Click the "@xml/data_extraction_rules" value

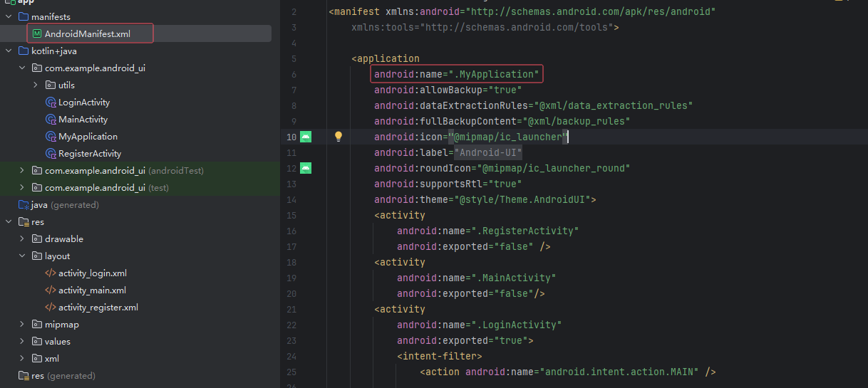click(614, 105)
